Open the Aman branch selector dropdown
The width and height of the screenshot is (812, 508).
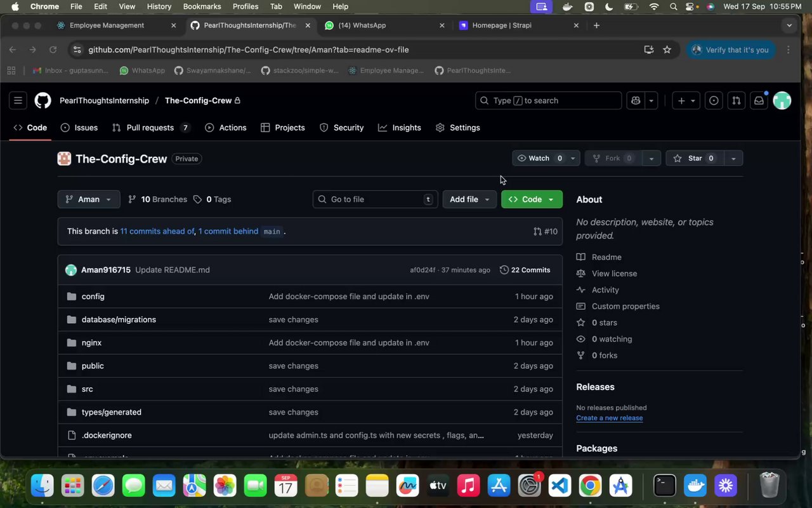tap(89, 199)
